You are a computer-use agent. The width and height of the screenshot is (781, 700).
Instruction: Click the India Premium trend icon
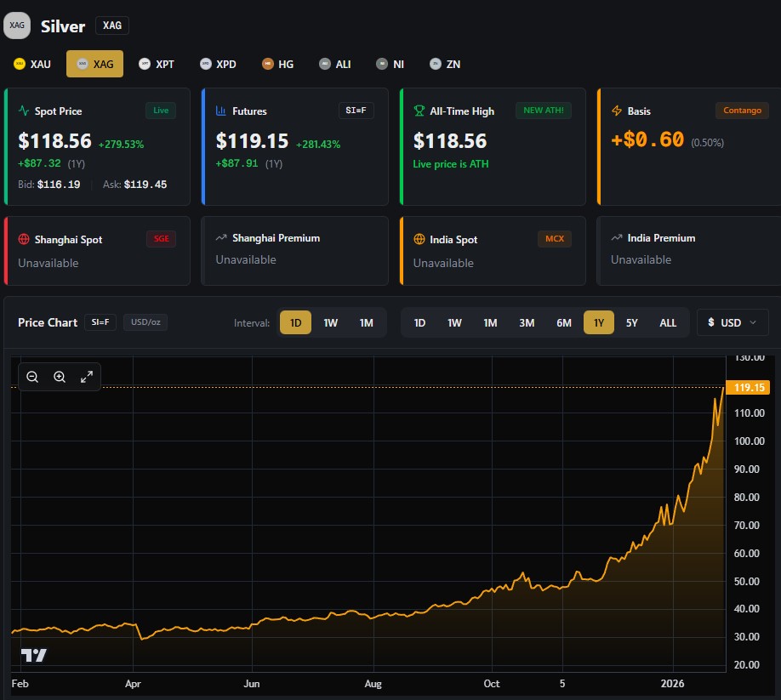click(x=617, y=238)
